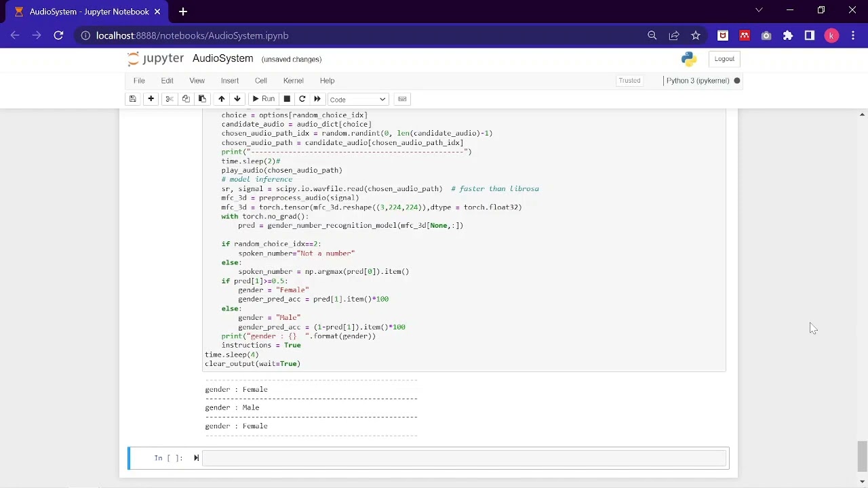Click the # model inference comment
The image size is (868, 488).
256,180
